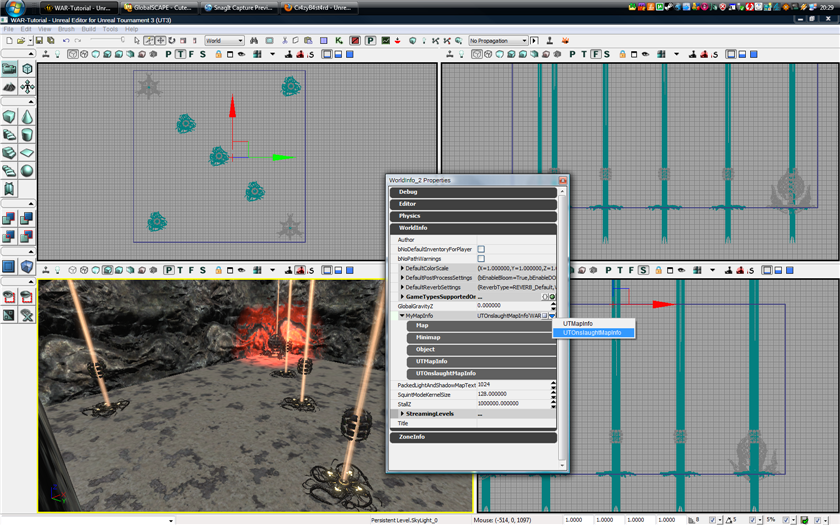Click the open map folder icon
Screen dimensions: 840x525
pyautogui.click(x=21, y=41)
